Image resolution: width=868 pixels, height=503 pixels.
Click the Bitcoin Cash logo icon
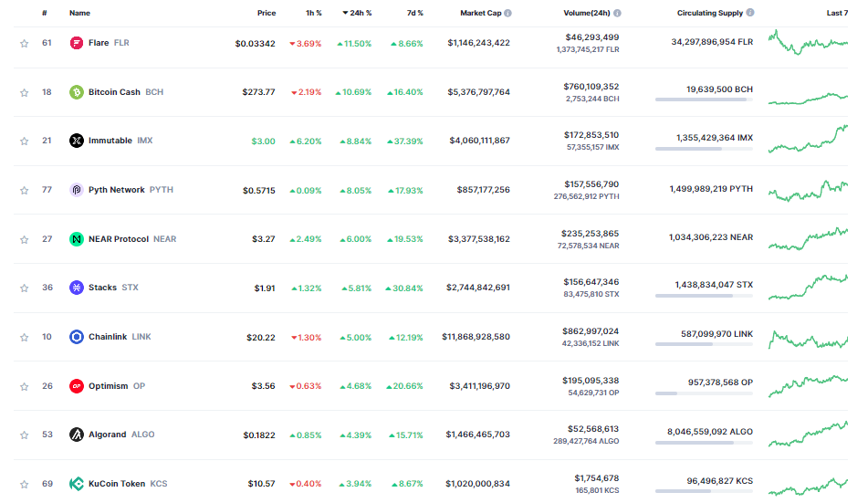77,92
